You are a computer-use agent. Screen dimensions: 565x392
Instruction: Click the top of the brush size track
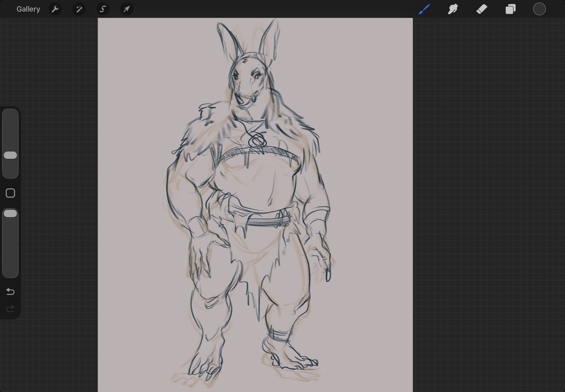(x=10, y=114)
